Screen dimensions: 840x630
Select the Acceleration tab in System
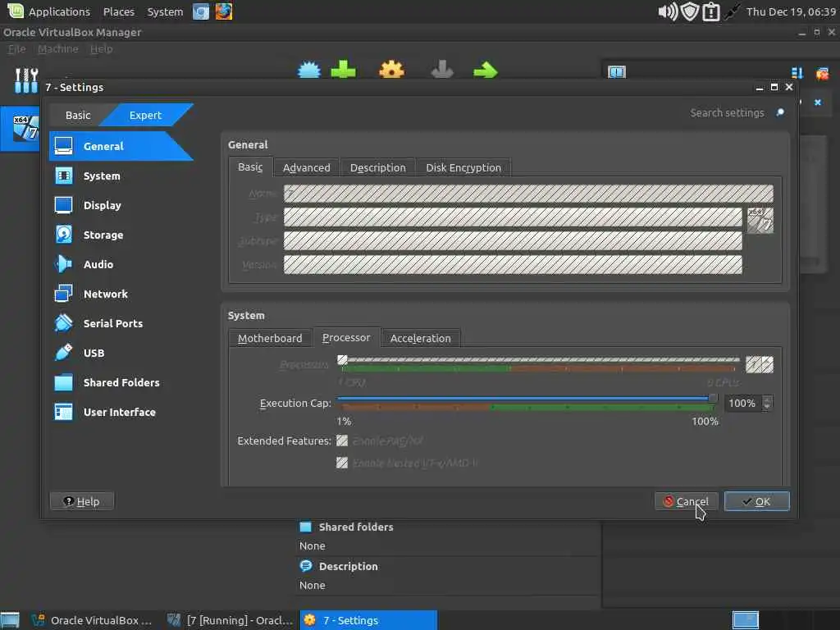(421, 338)
